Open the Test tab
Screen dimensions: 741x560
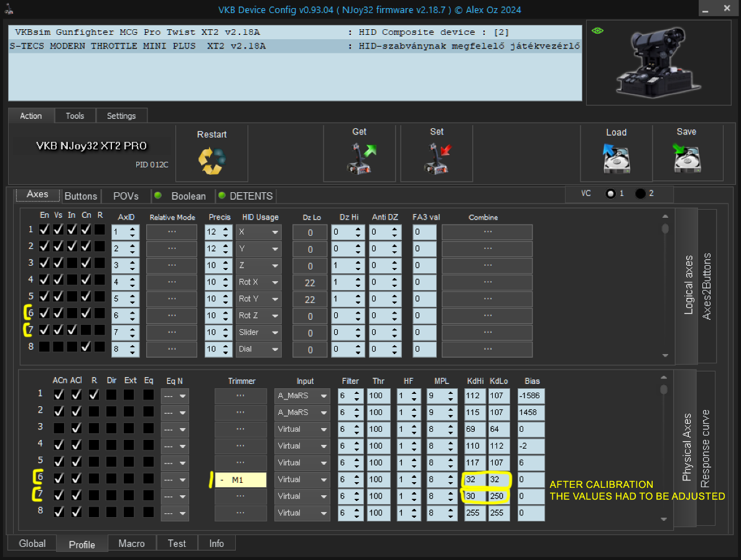[x=177, y=543]
